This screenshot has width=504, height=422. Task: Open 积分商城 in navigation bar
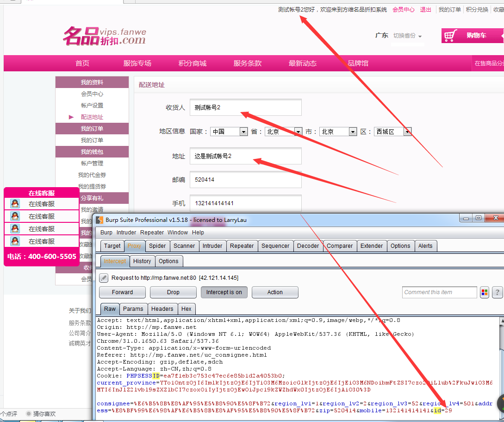(193, 63)
